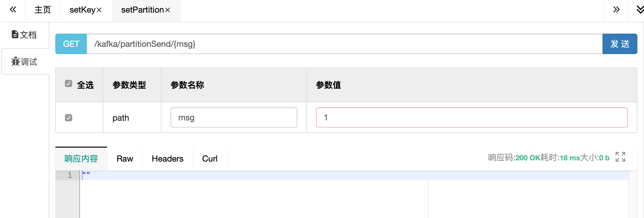
Task: Show the Curl tab
Action: point(210,159)
